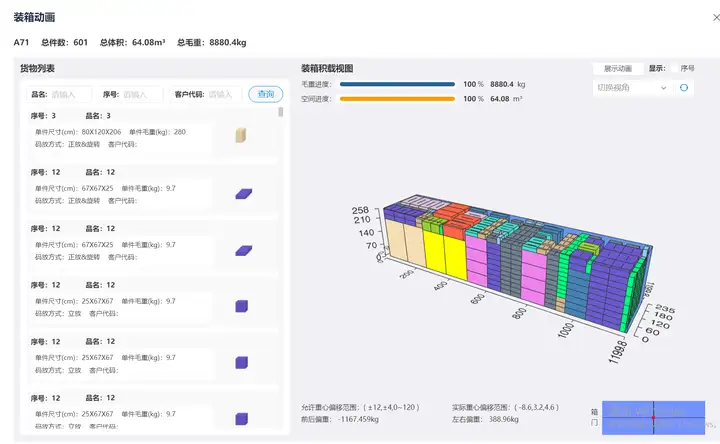Click the beige tall cargo in 3D view
This screenshot has height=444, width=720.
click(x=404, y=242)
